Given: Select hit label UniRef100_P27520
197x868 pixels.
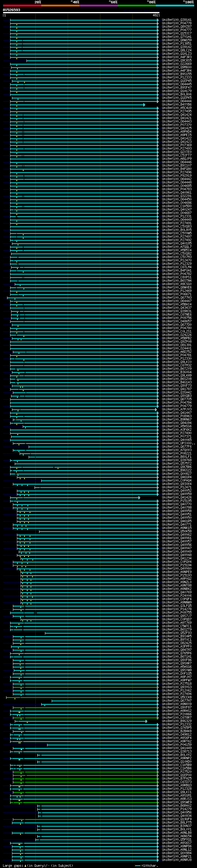Looking at the screenshot, I should [177, 772].
